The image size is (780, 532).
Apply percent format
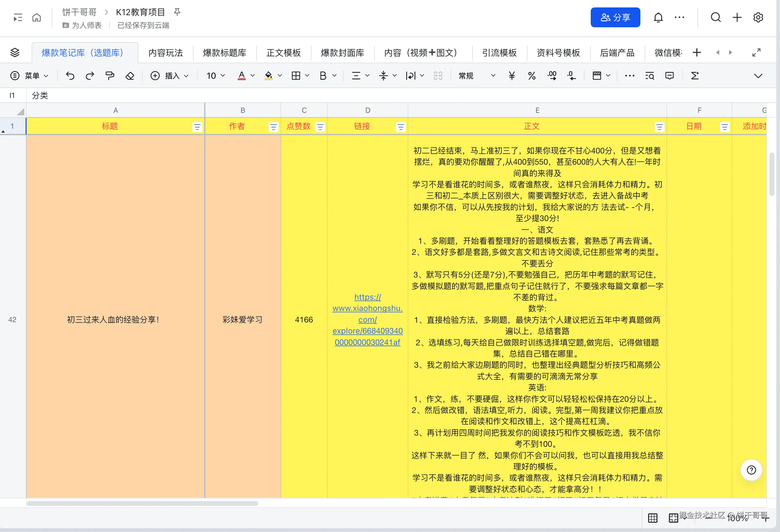(532, 76)
